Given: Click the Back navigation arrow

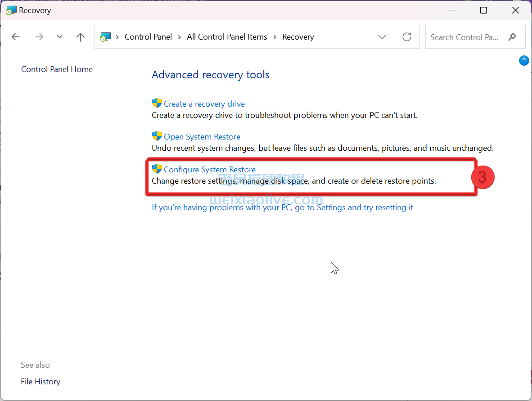Looking at the screenshot, I should 15,37.
